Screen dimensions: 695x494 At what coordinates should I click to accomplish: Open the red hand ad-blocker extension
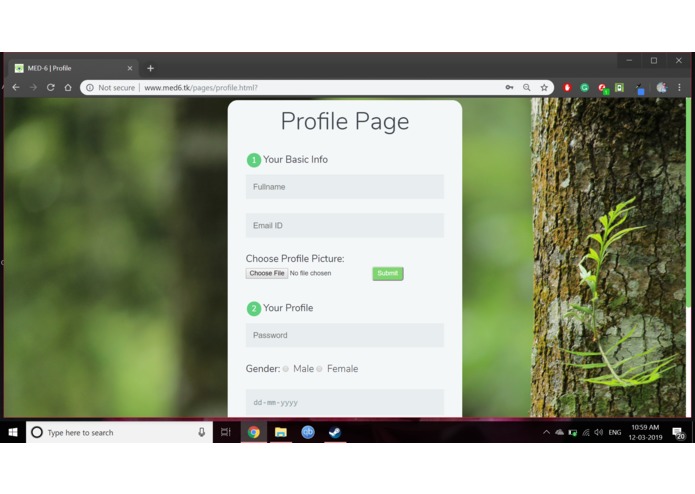[x=567, y=87]
